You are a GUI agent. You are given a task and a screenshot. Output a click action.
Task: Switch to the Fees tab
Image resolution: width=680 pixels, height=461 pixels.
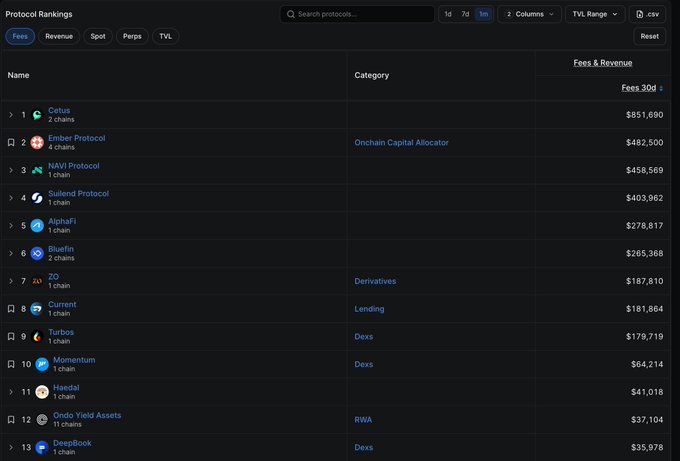click(x=20, y=36)
